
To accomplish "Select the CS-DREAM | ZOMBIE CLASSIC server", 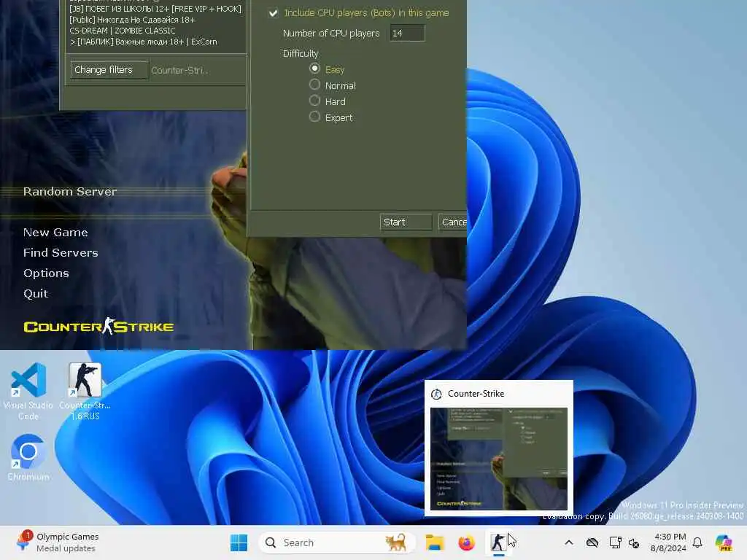I will tap(123, 31).
